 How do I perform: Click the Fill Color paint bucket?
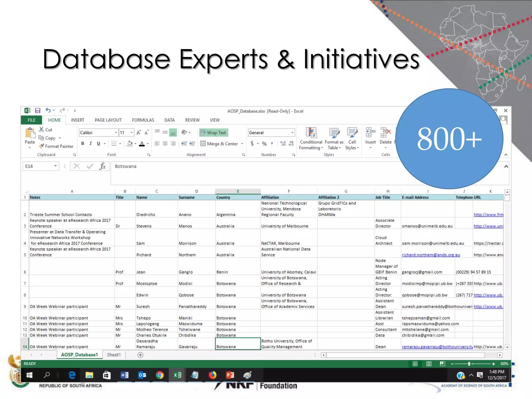click(x=130, y=144)
